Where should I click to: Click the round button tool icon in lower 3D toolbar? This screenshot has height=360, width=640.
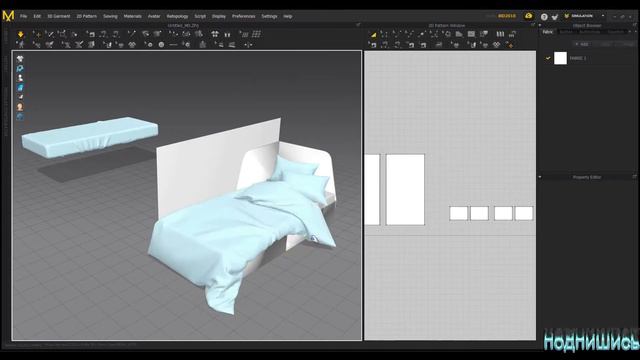pyautogui.click(x=161, y=45)
